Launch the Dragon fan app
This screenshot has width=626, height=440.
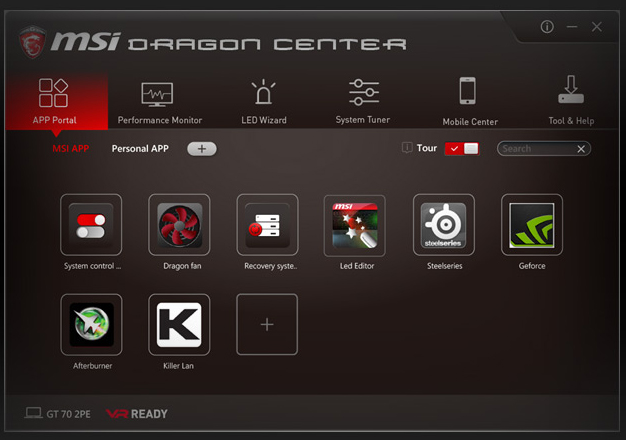(x=179, y=225)
